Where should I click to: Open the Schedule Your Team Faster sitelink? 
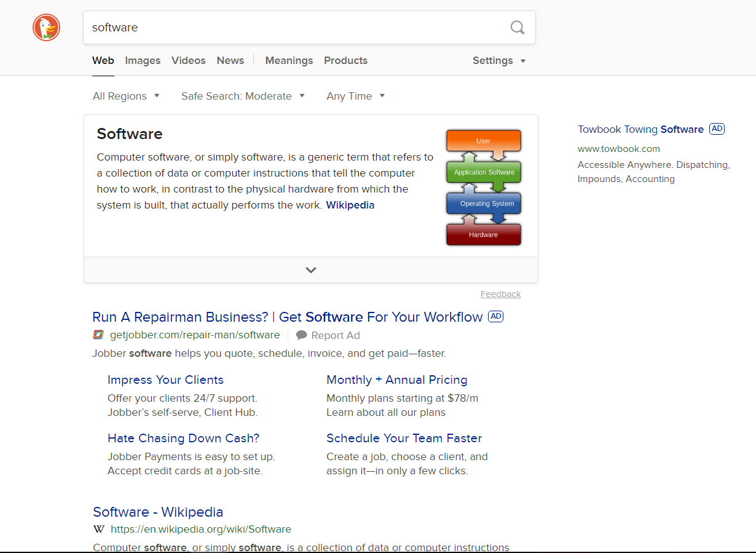pyautogui.click(x=404, y=438)
